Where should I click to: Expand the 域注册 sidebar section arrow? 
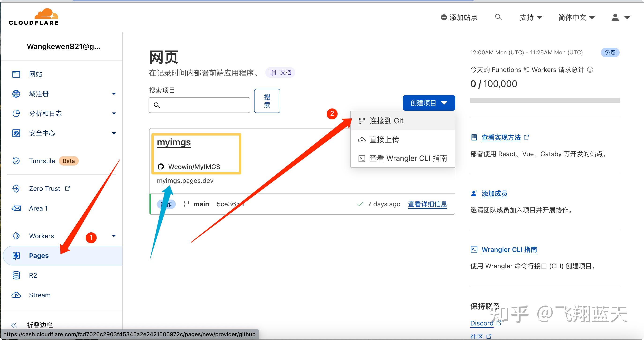114,94
